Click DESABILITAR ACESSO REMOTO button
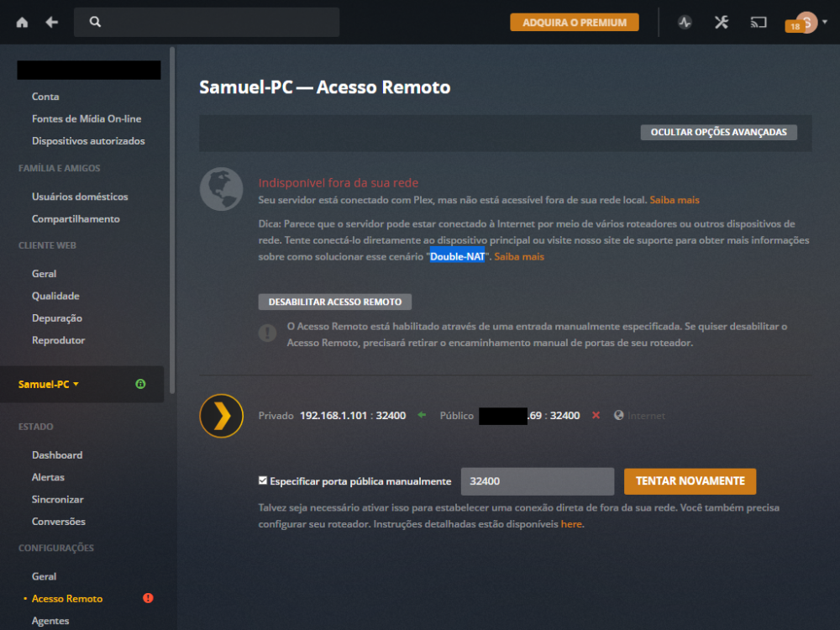 coord(335,302)
